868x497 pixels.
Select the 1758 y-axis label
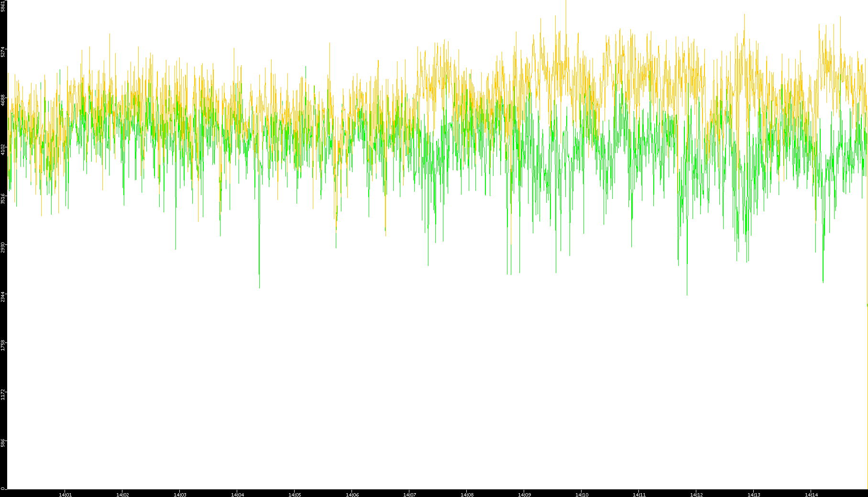(3, 345)
